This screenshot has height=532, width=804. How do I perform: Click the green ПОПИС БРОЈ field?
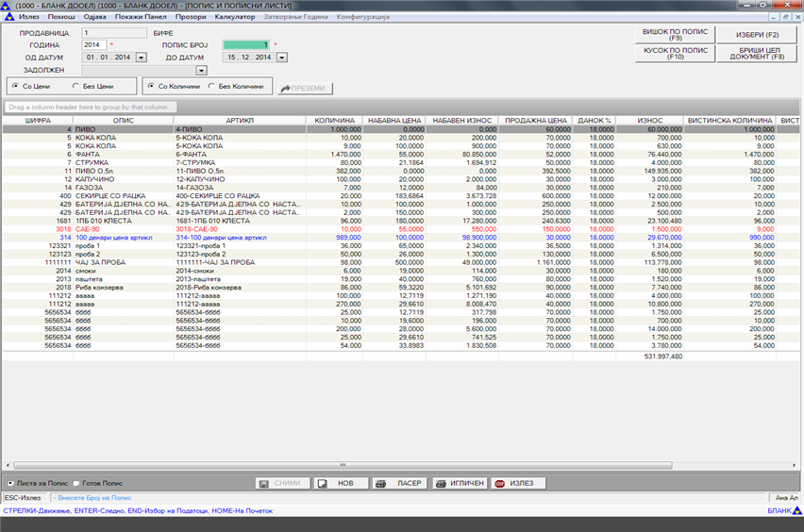pyautogui.click(x=245, y=44)
